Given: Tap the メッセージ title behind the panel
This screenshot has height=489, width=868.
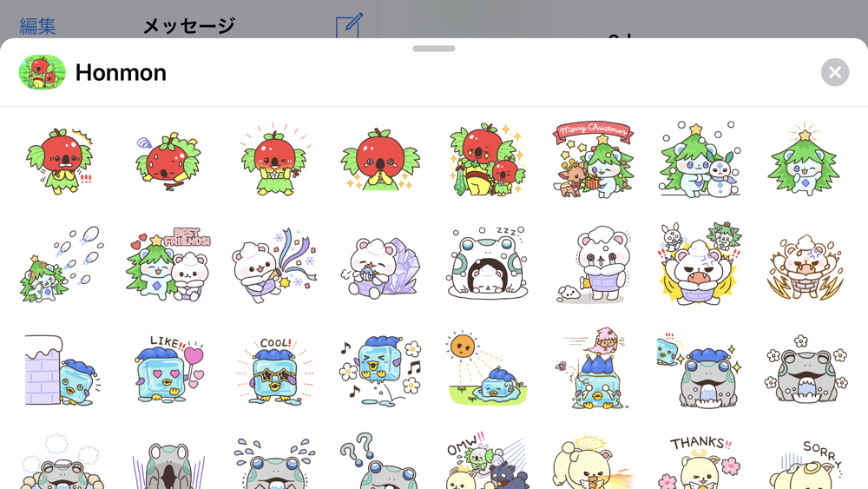Looking at the screenshot, I should click(188, 25).
